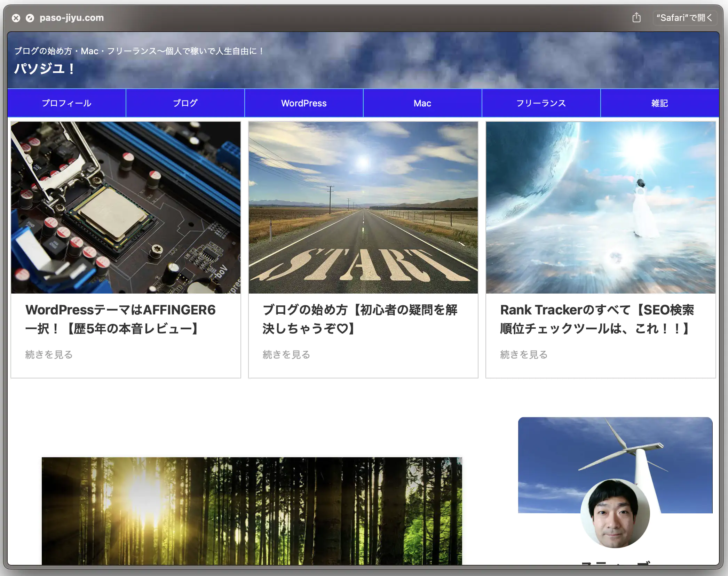The image size is (728, 576).
Task: Select the ブログ navigation tab
Action: pyautogui.click(x=185, y=103)
